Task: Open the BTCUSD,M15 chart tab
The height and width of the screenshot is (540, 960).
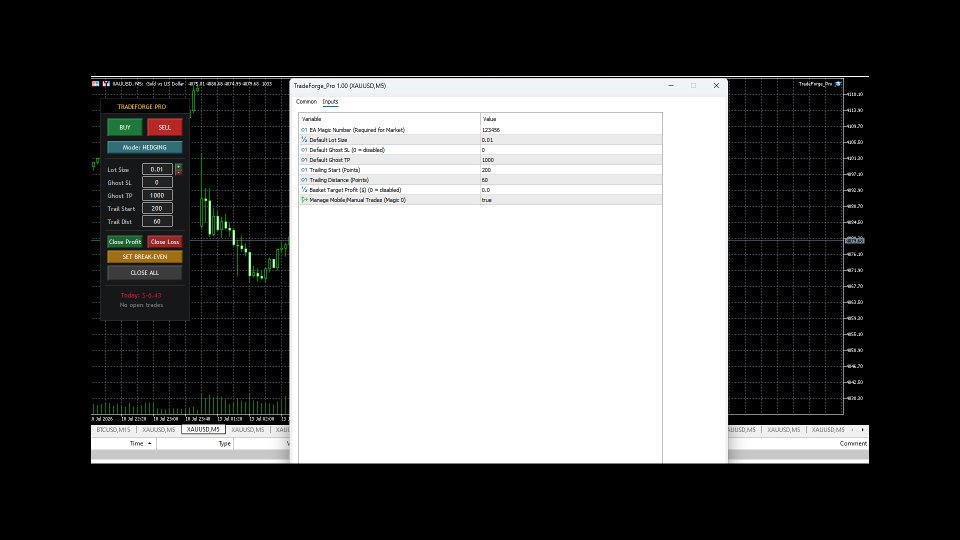Action: pos(113,430)
